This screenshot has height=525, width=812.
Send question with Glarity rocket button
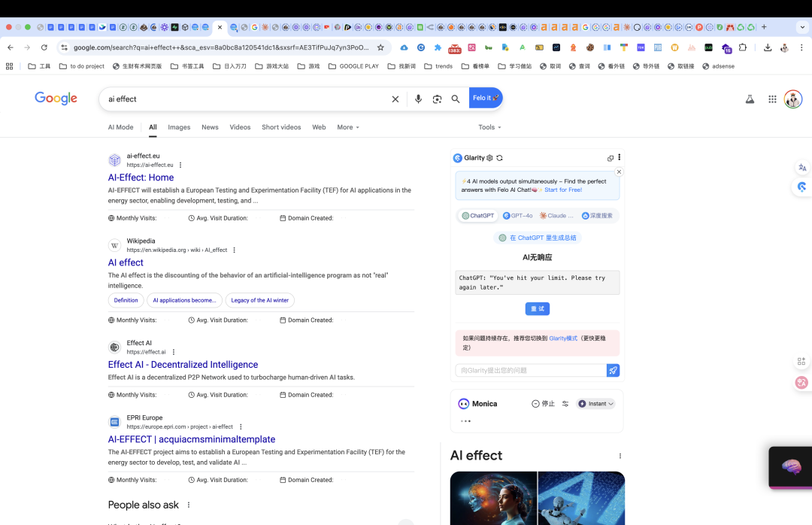pyautogui.click(x=614, y=370)
